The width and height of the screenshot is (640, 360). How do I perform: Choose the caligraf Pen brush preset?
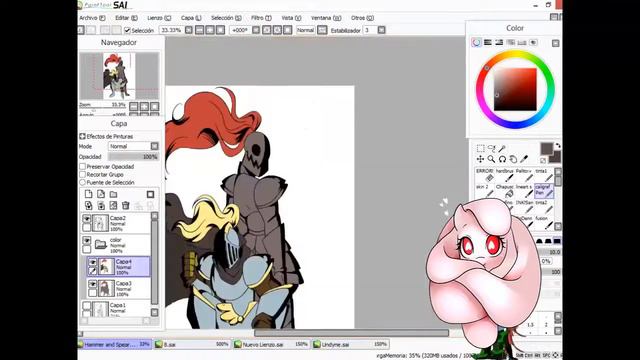click(544, 191)
